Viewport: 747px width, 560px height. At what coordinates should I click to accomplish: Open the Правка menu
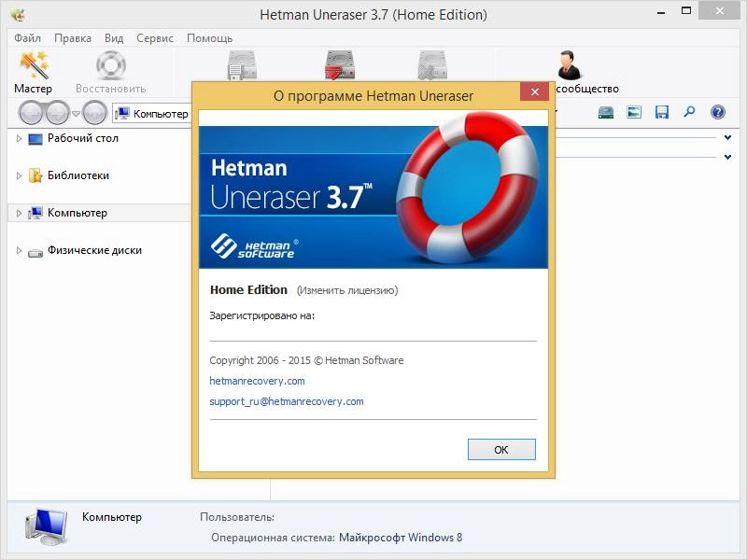[73, 38]
